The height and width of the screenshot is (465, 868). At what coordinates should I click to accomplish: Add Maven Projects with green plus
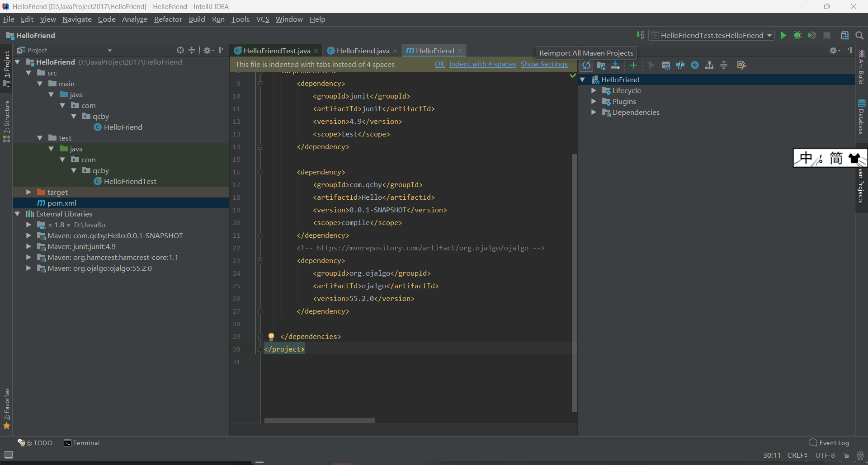(x=633, y=66)
